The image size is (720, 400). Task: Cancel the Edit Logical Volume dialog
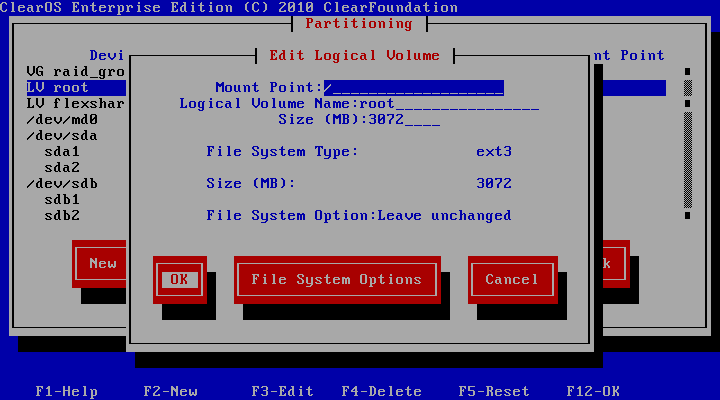511,280
